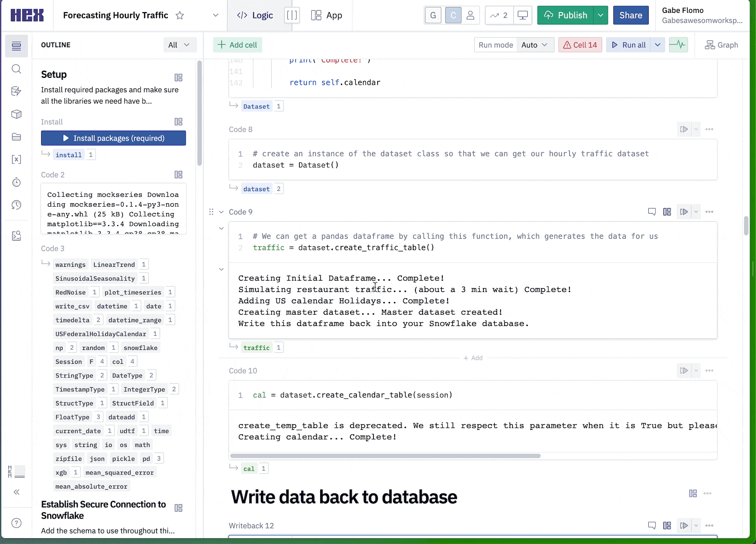756x544 pixels.
Task: Click the Code 10 output horizontal scrollbar
Action: pyautogui.click(x=385, y=456)
